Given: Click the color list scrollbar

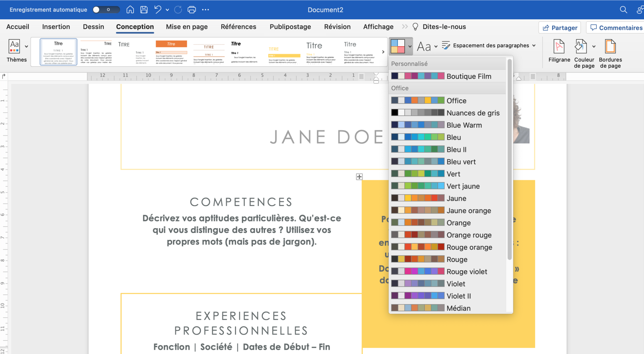Looking at the screenshot, I should point(509,159).
